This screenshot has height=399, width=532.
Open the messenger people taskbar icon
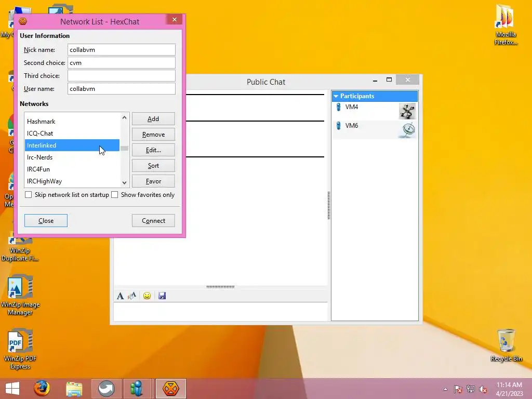137,389
